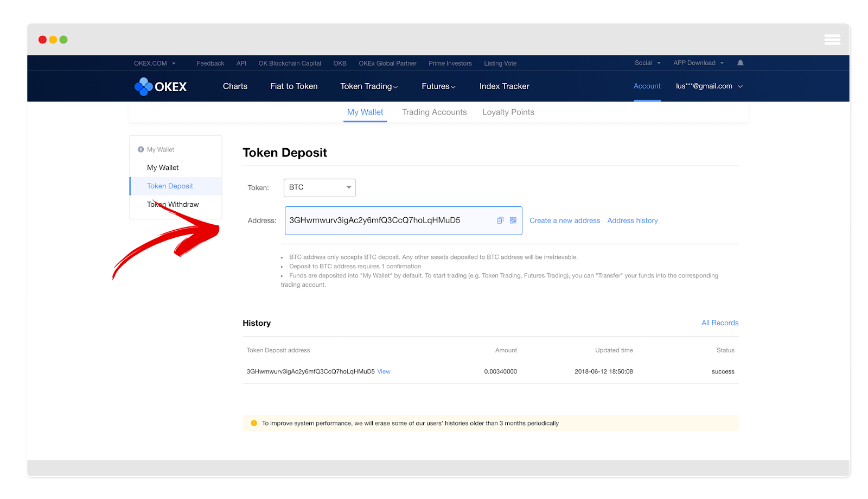
Task: Click the 2018-06-12 18:50:08 timestamp
Action: tap(604, 371)
